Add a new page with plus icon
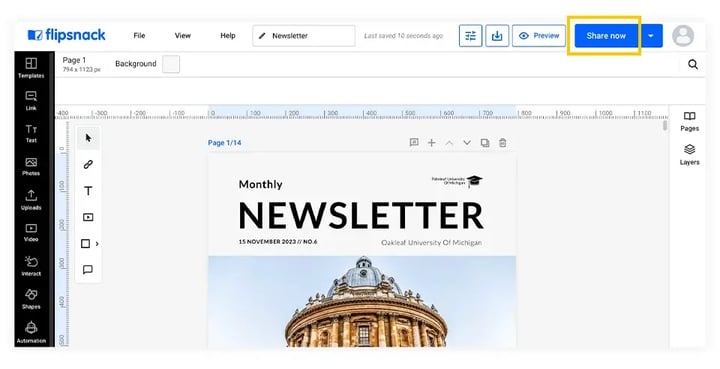 (432, 143)
